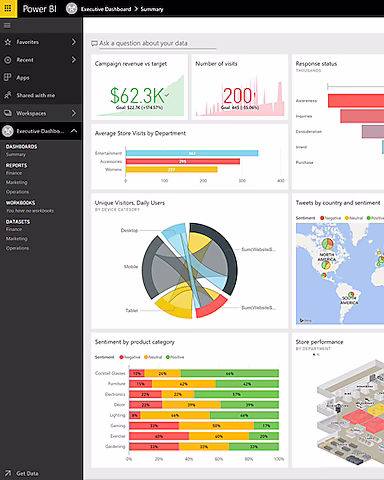384x480 pixels.
Task: Click the Neutral swatch in tweets legend
Action: click(x=347, y=218)
